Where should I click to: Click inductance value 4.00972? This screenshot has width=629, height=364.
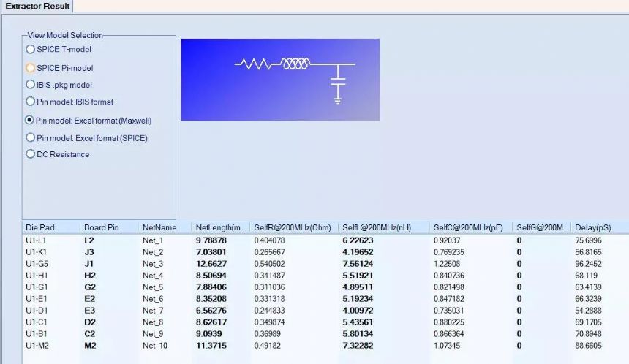(358, 311)
